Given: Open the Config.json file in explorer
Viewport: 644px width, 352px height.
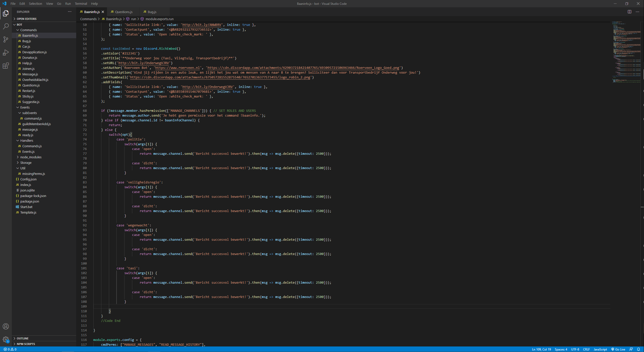Looking at the screenshot, I should tap(28, 179).
